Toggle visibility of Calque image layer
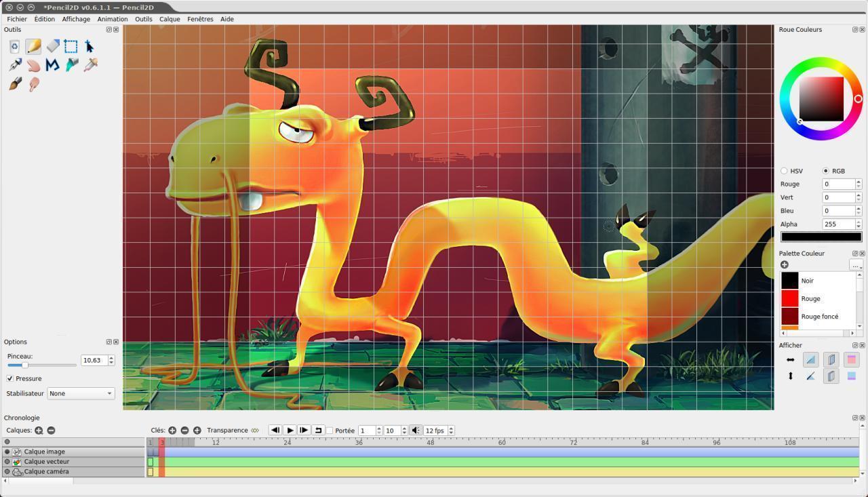Screen dimensions: 868x497 coord(7,452)
